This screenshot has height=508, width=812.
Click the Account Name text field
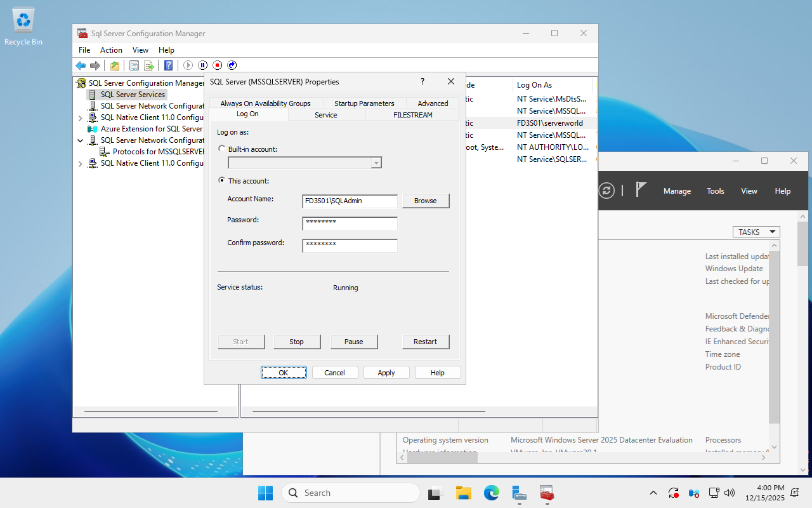click(x=350, y=201)
